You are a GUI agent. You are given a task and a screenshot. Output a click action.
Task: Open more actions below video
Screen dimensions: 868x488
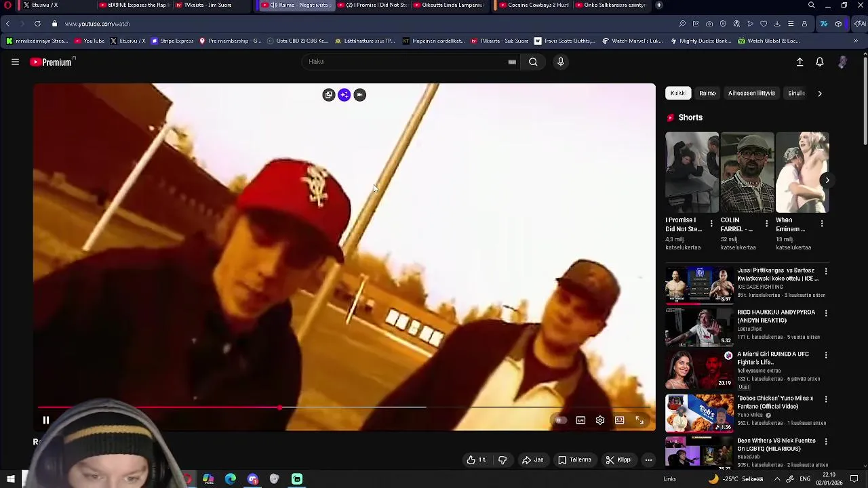point(648,460)
